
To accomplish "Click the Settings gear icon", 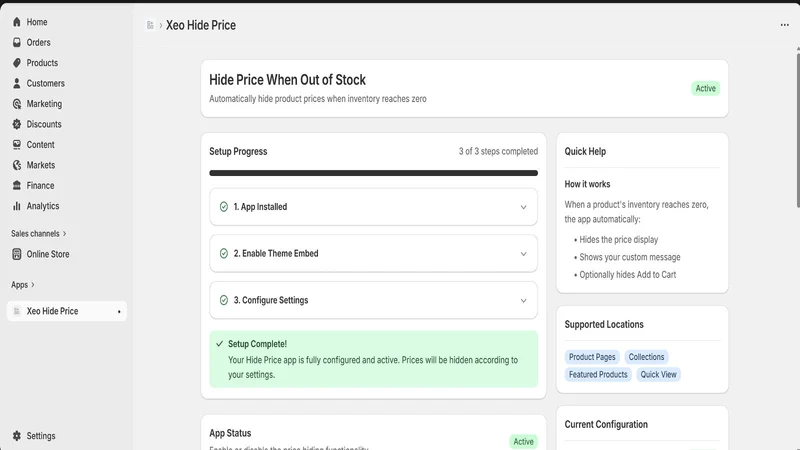I will pos(17,436).
